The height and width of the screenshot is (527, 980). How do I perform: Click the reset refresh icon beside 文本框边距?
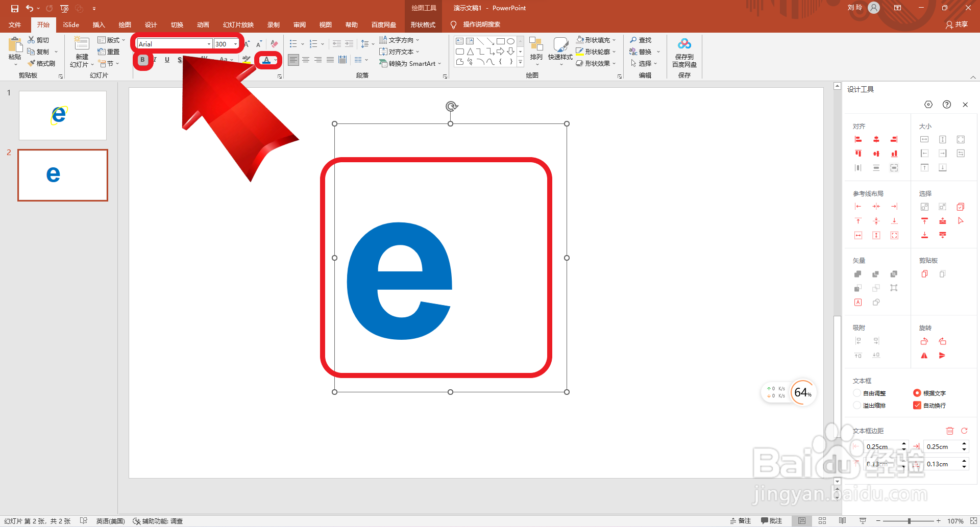964,431
